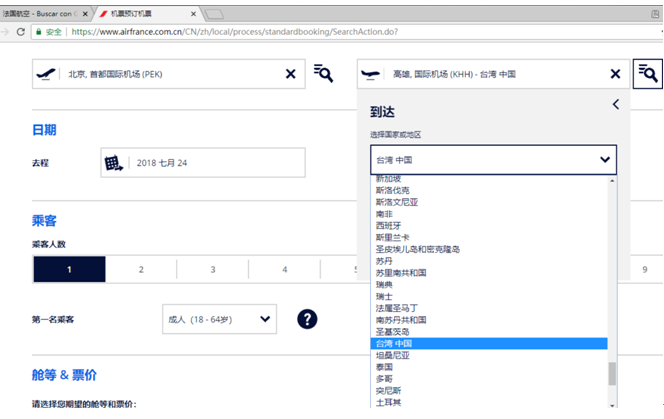Viewport: 664px width, 419px height.
Task: Choose 瑞士 from the country list
Action: (x=385, y=296)
